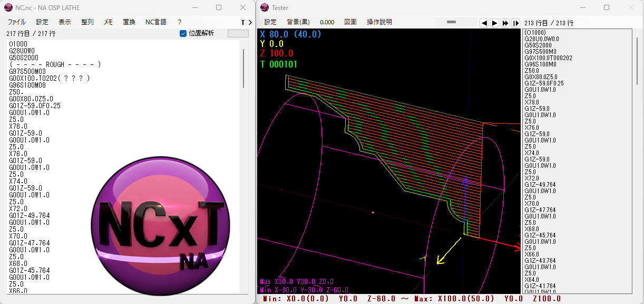Expand the menu overflow chevron arrow
This screenshot has height=304, width=644.
250,22
